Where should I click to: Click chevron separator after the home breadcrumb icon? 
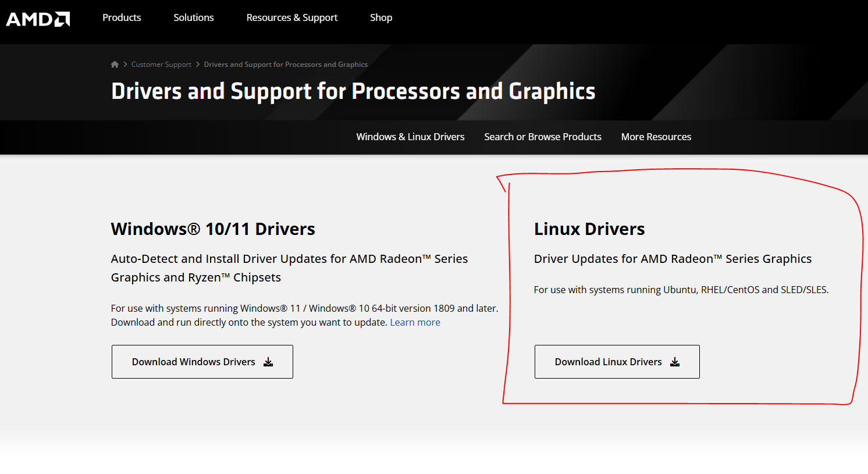pyautogui.click(x=125, y=65)
